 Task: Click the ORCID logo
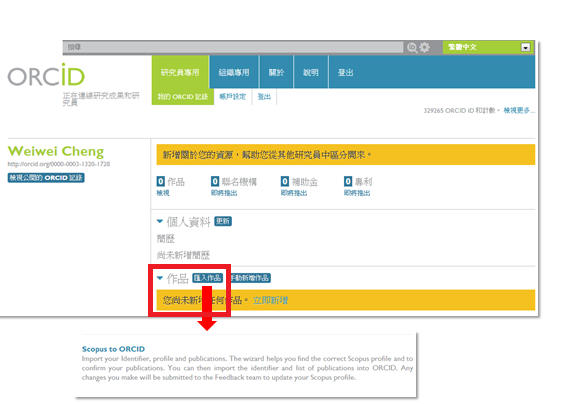(x=46, y=75)
